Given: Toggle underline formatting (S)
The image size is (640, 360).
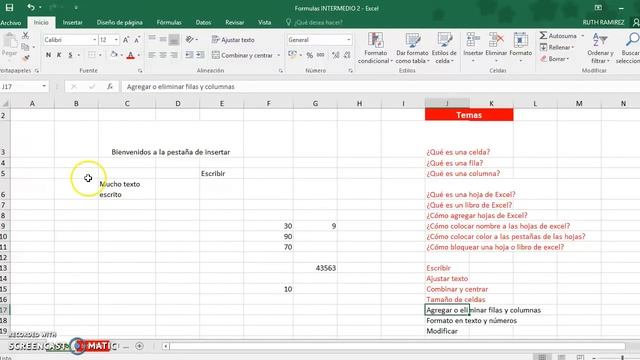Looking at the screenshot, I should click(70, 55).
